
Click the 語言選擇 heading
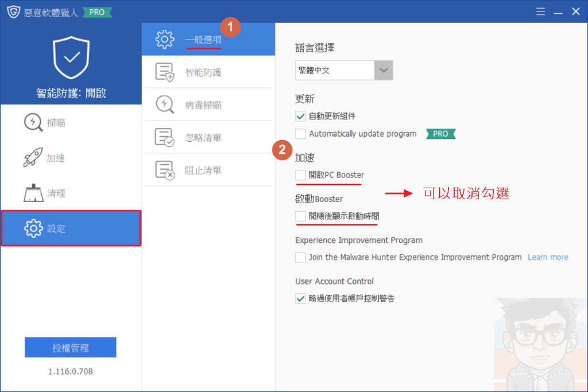tap(315, 48)
